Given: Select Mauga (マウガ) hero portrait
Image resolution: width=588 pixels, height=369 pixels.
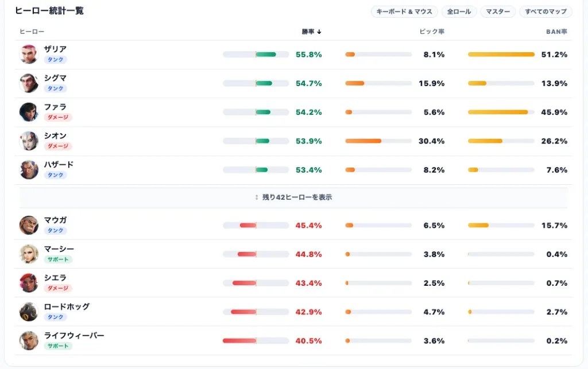Looking at the screenshot, I should pyautogui.click(x=29, y=225).
